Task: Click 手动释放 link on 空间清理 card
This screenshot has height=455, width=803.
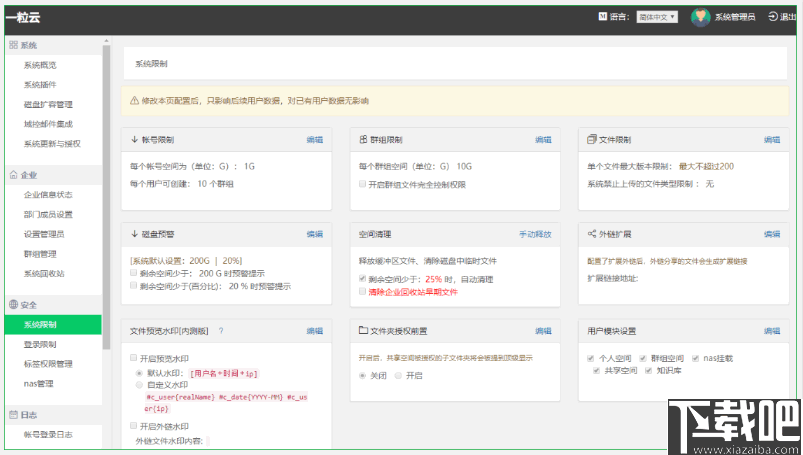Action: point(535,234)
